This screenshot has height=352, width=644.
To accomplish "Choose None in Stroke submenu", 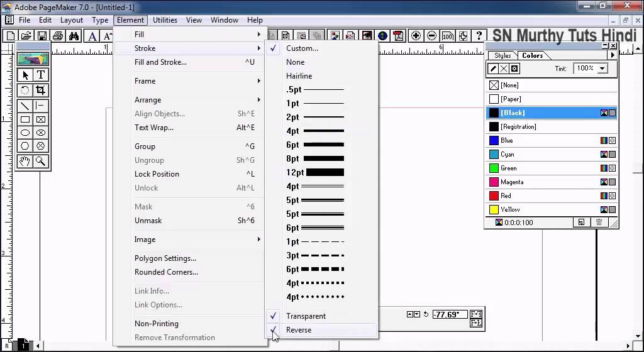I will 321,62.
